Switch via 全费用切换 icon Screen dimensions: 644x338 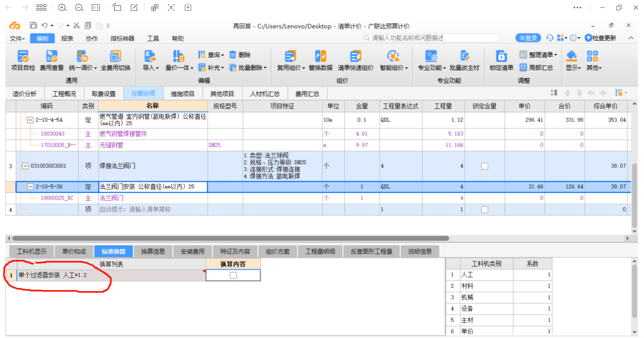pyautogui.click(x=115, y=56)
